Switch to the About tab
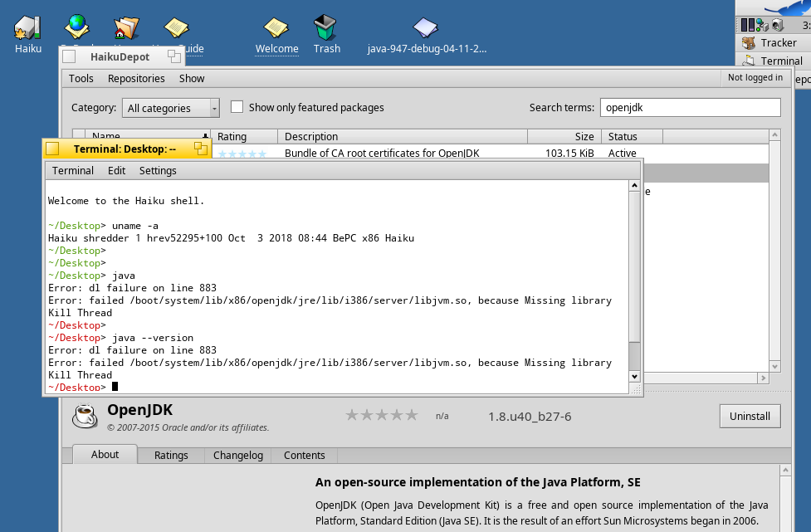Image resolution: width=811 pixels, height=532 pixels. [x=105, y=455]
